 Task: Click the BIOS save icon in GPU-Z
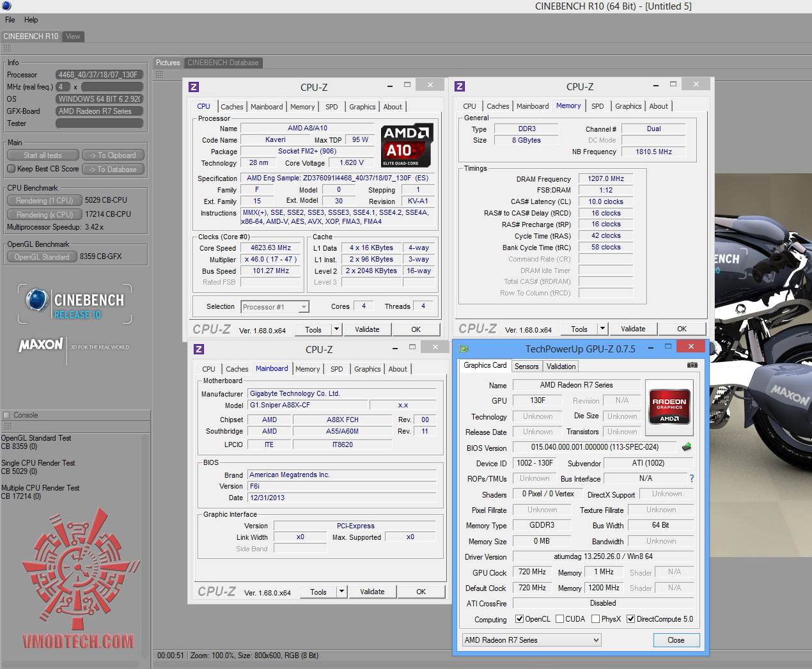[687, 447]
